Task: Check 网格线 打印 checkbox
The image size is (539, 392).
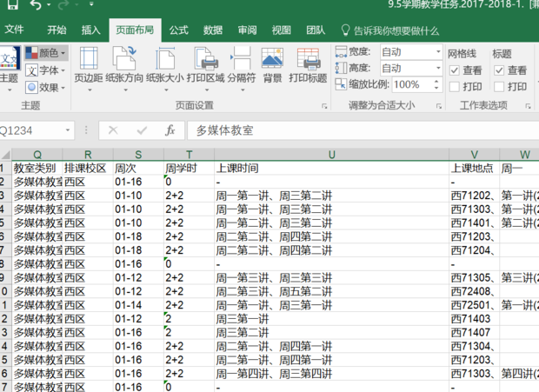Action: 455,87
